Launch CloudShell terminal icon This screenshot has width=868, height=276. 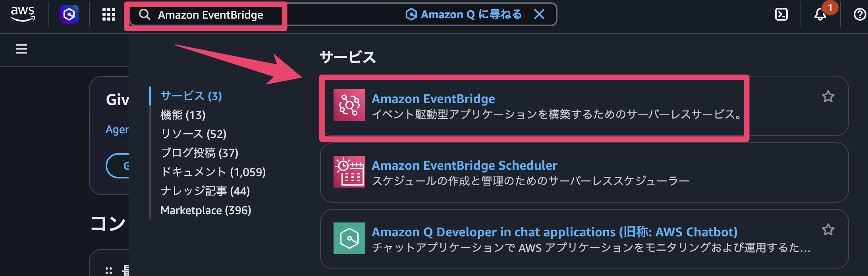click(x=781, y=15)
